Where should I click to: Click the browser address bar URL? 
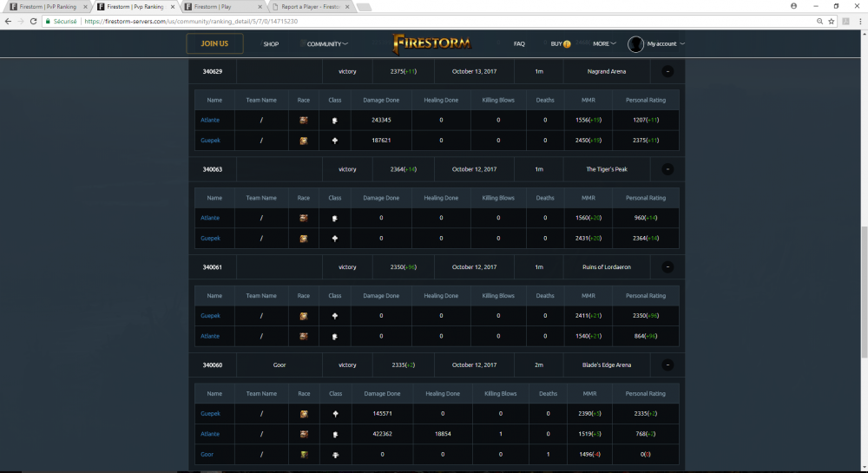point(191,21)
